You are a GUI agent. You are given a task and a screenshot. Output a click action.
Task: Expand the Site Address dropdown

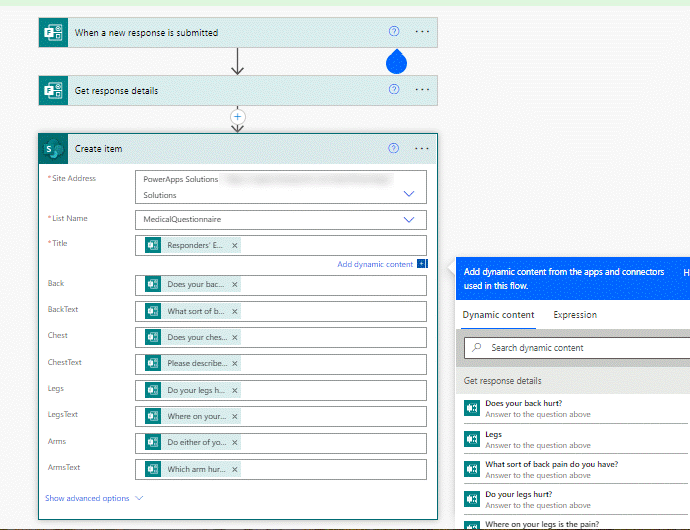point(409,194)
